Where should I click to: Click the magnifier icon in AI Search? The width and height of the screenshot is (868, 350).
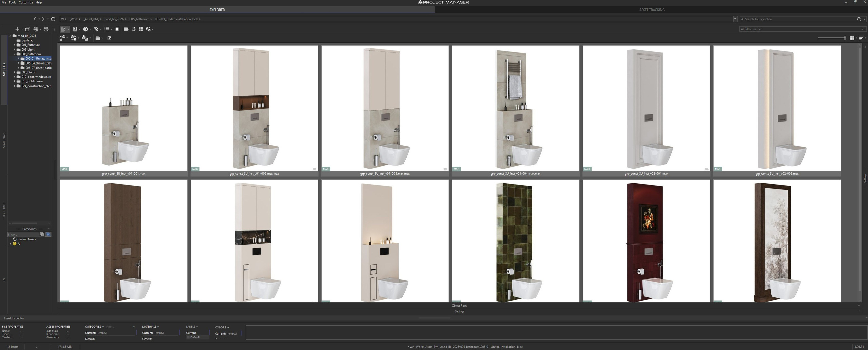pos(859,19)
